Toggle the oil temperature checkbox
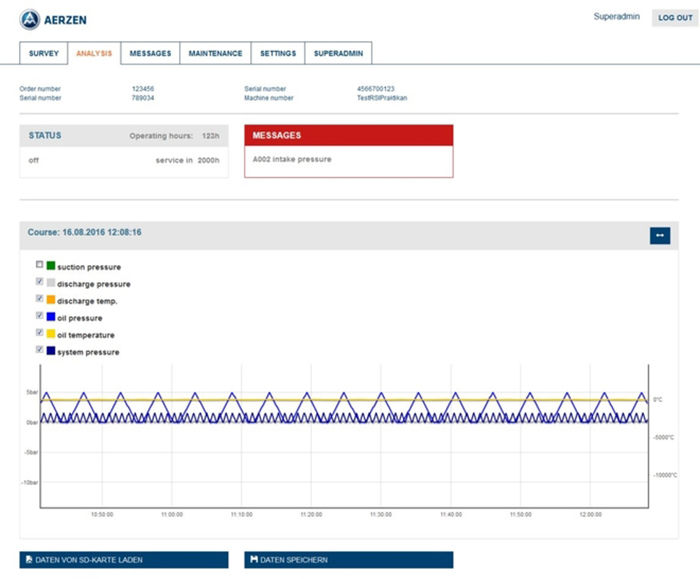The width and height of the screenshot is (700, 579). [x=39, y=332]
